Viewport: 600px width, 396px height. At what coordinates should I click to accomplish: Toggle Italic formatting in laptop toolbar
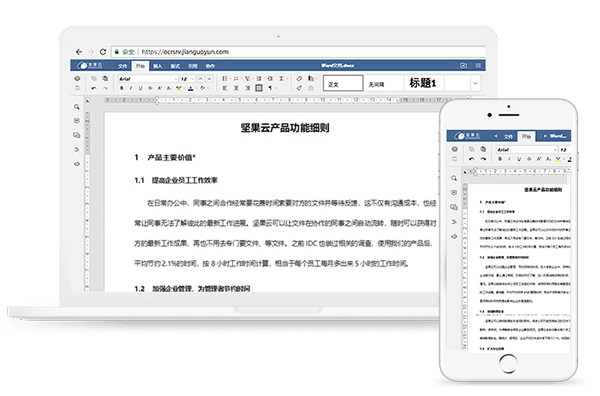click(x=131, y=88)
